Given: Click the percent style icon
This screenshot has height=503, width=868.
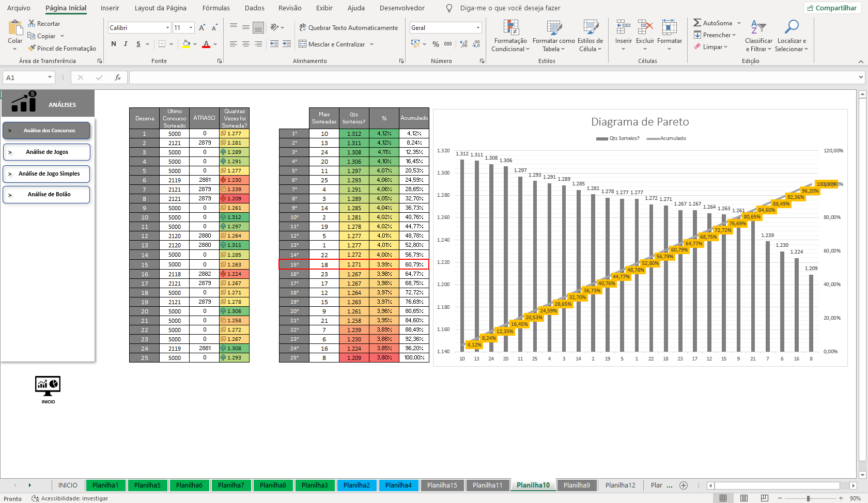Looking at the screenshot, I should pyautogui.click(x=436, y=44).
